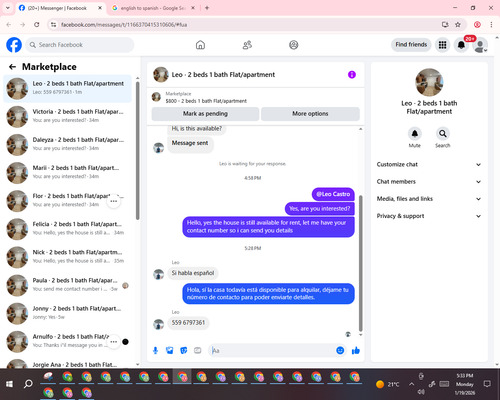Open the Friends icon in top navigation

[x=247, y=45]
